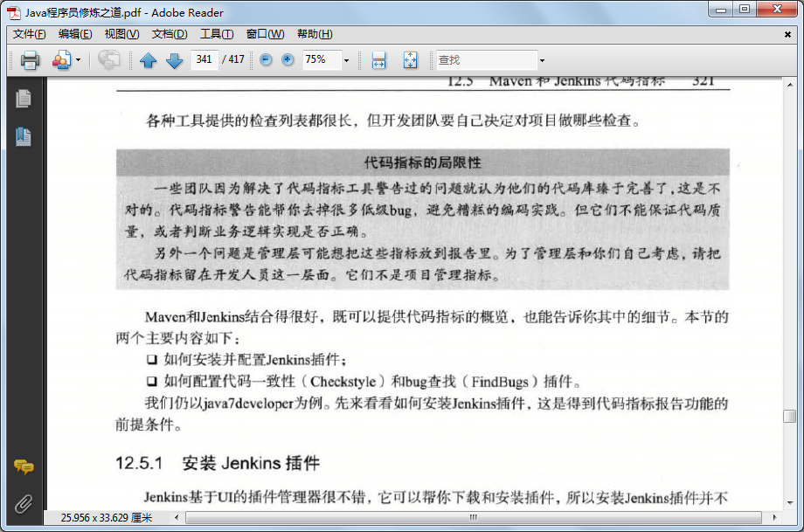Minimize the Adobe Reader window
This screenshot has height=532, width=804.
click(x=721, y=10)
